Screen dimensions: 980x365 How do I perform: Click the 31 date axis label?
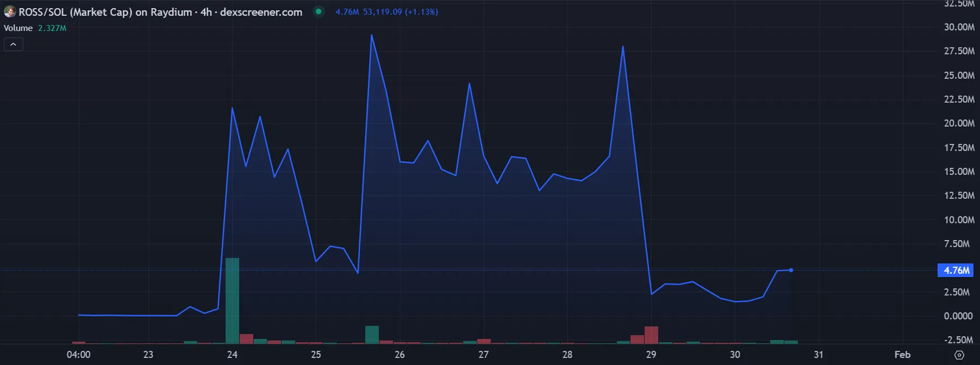819,355
